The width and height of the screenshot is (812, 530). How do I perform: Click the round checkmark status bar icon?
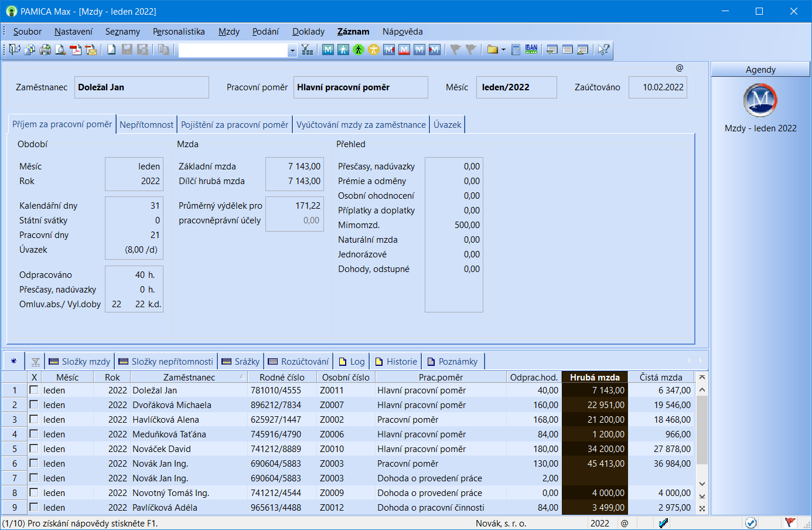click(751, 523)
